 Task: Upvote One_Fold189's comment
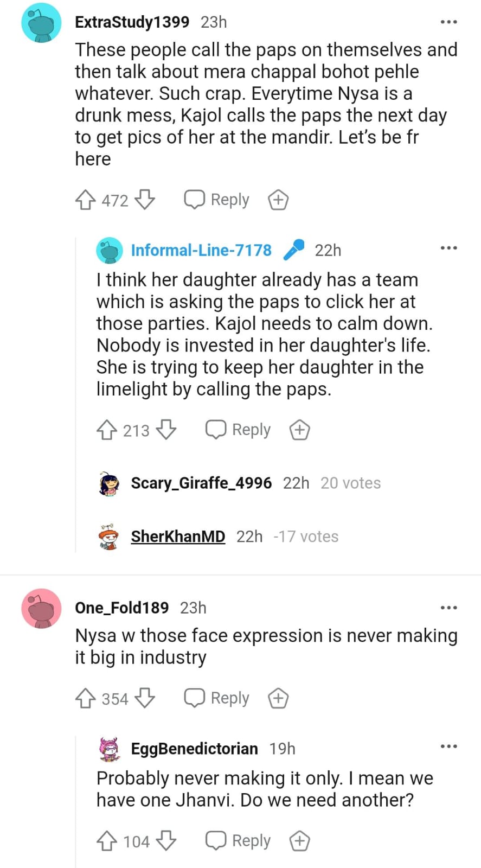tap(85, 698)
